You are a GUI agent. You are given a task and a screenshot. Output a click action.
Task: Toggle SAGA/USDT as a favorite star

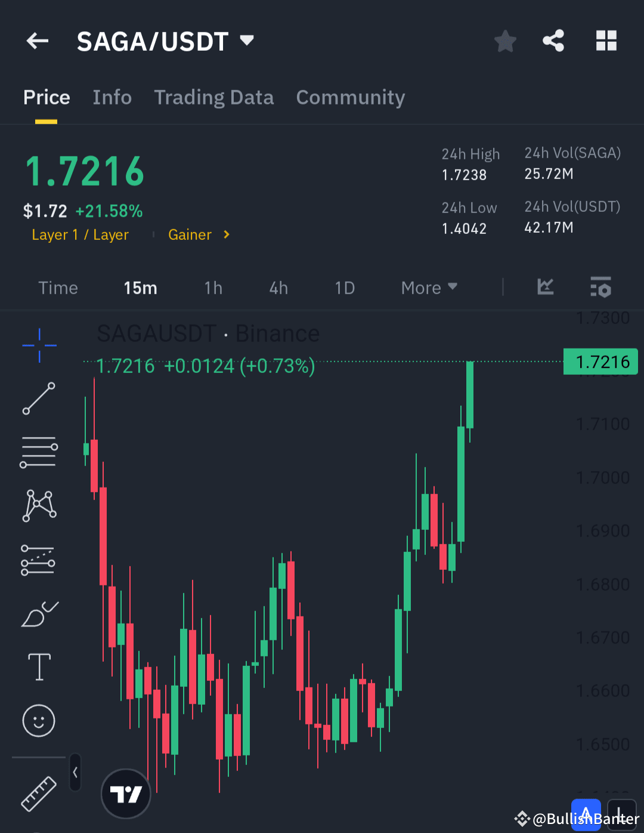point(505,41)
